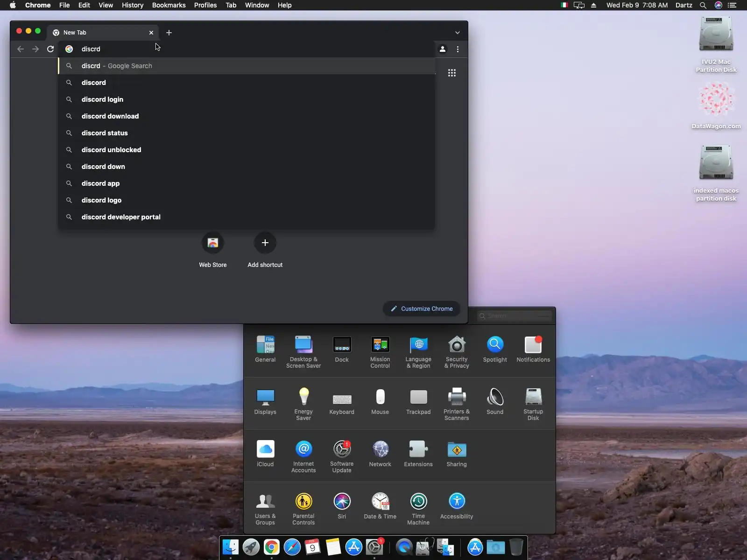Open Users & Groups preferences
This screenshot has width=747, height=560.
265,509
